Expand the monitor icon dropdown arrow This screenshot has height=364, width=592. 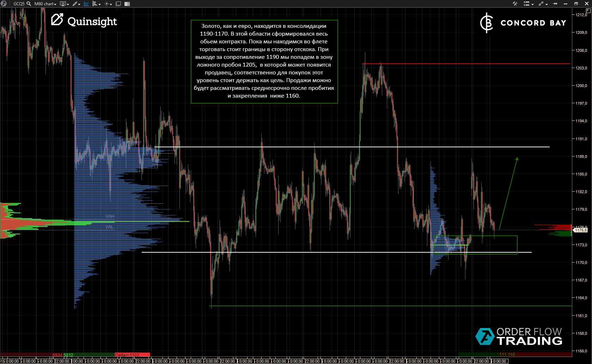pyautogui.click(x=68, y=4)
